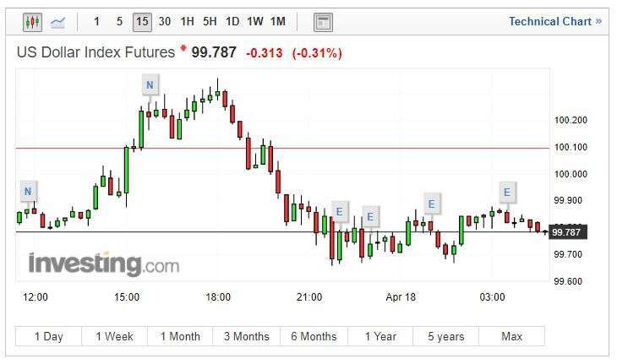Choose the 1 Day range tab
Screen dimensions: 617x364
tap(48, 336)
